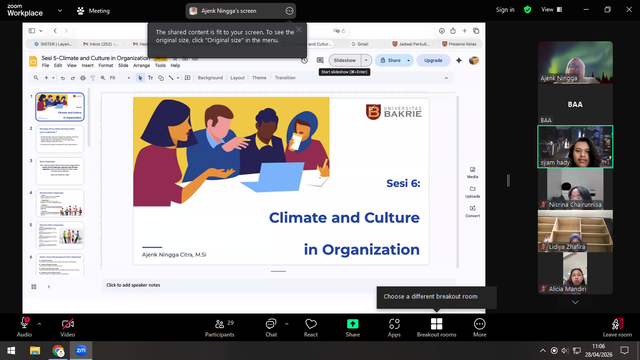This screenshot has height=360, width=640.
Task: Open the Tools menu
Action: 160,65
